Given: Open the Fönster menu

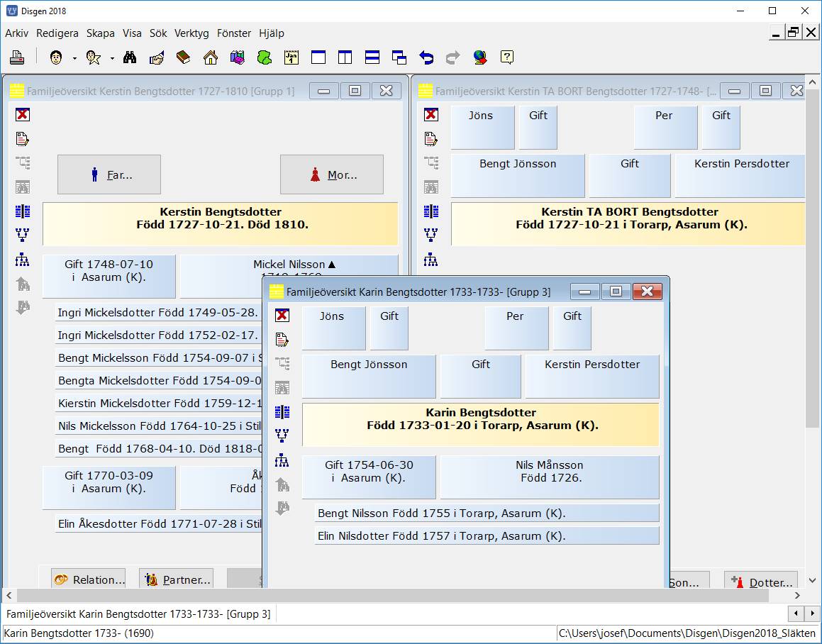Looking at the screenshot, I should point(234,33).
